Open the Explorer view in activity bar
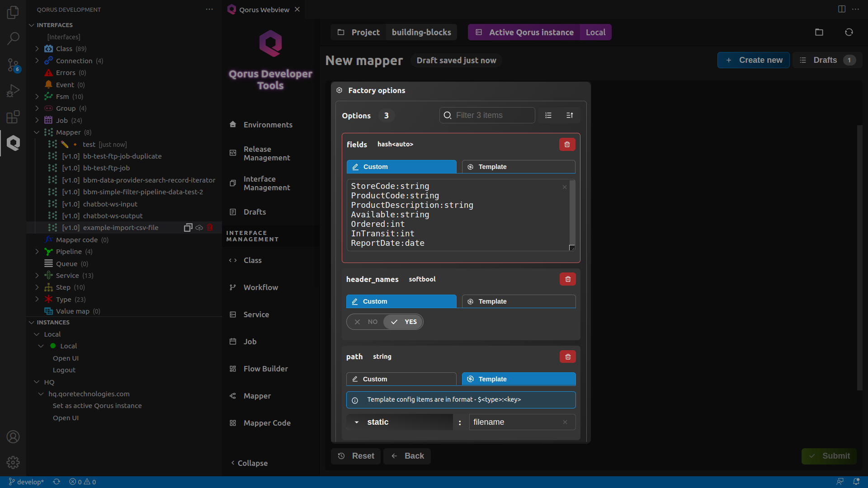 tap(13, 12)
